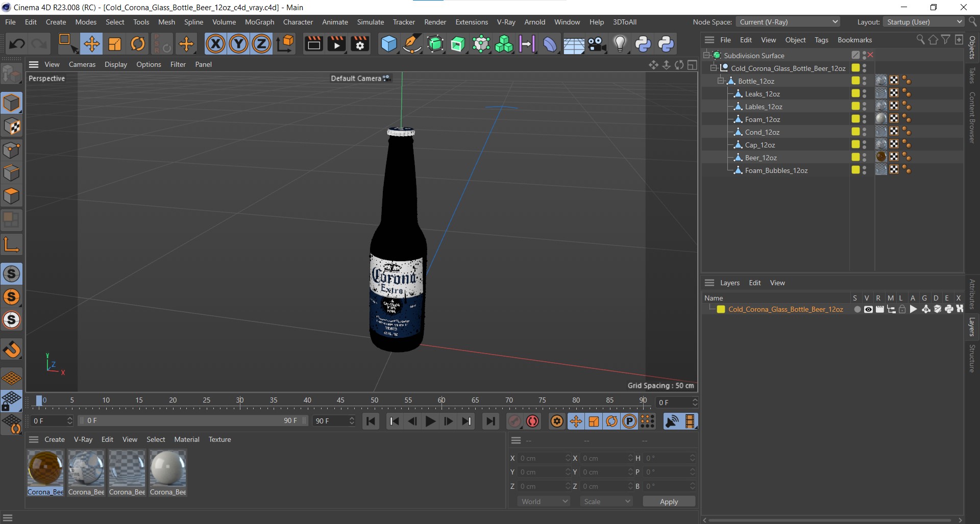
Task: Collapse the Subdivision Surface tree item
Action: [x=707, y=55]
